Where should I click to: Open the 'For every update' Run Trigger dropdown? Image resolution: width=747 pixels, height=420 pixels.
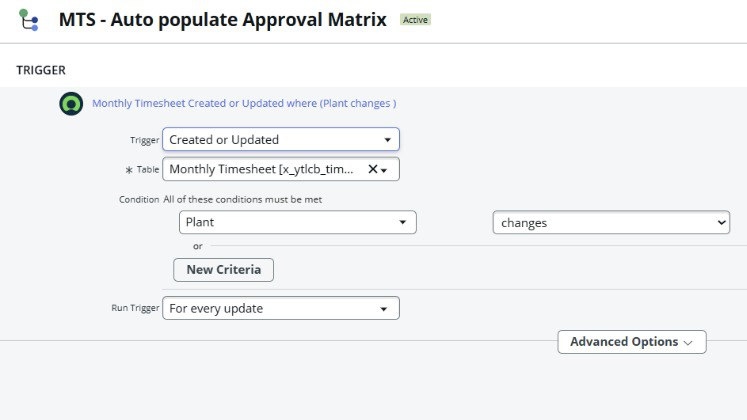pyautogui.click(x=281, y=309)
